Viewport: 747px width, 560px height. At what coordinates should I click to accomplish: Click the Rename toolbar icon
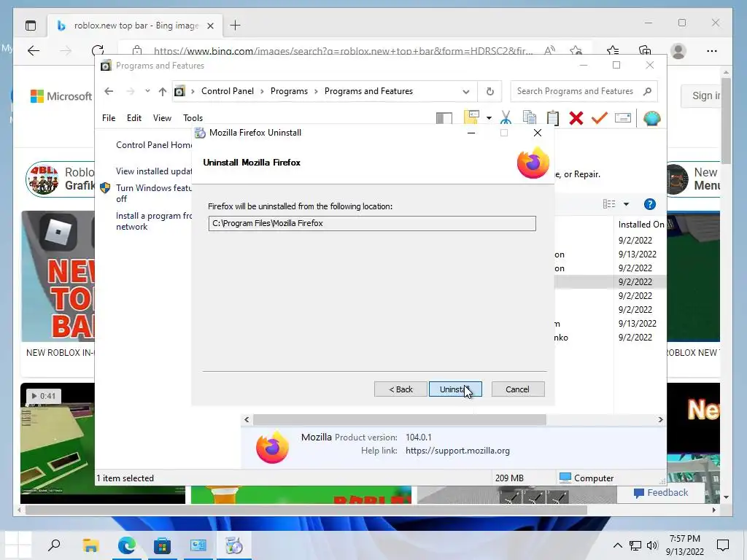(623, 117)
